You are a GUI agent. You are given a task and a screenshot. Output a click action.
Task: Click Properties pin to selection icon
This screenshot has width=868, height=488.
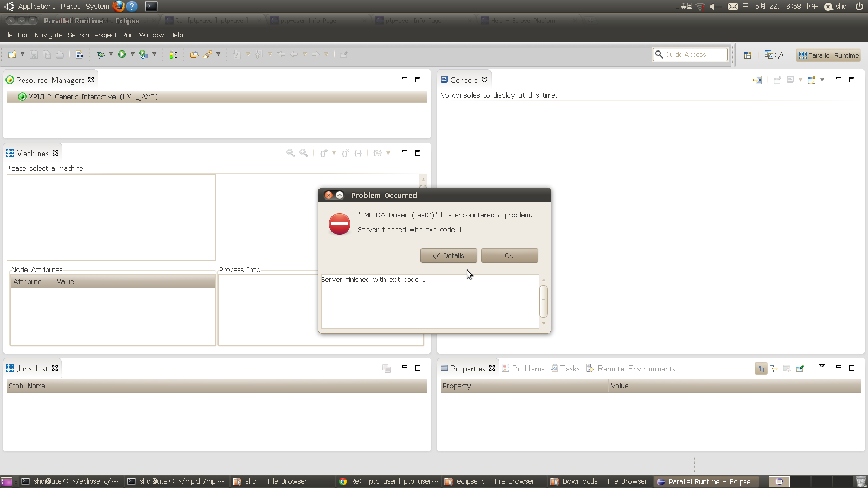tap(800, 369)
